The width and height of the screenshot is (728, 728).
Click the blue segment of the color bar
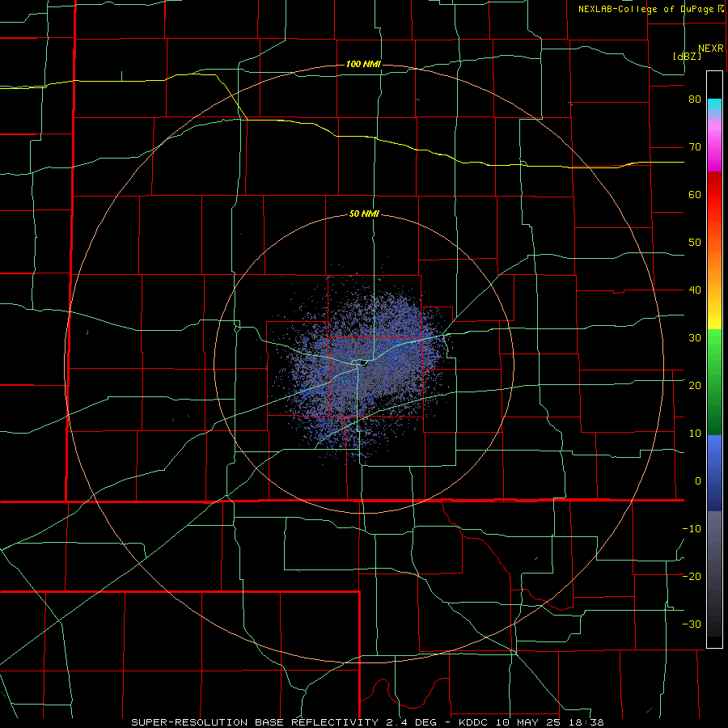pyautogui.click(x=714, y=472)
